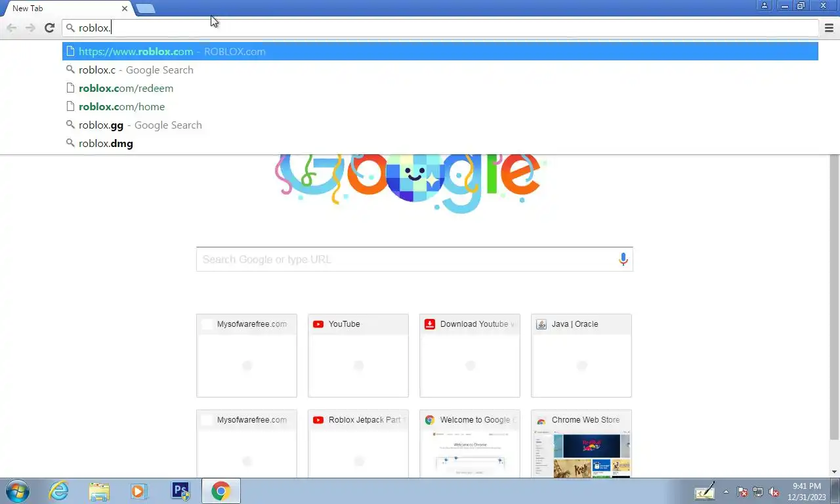Open the Chrome Web Store thumbnail
The width and height of the screenshot is (840, 504).
581,444
